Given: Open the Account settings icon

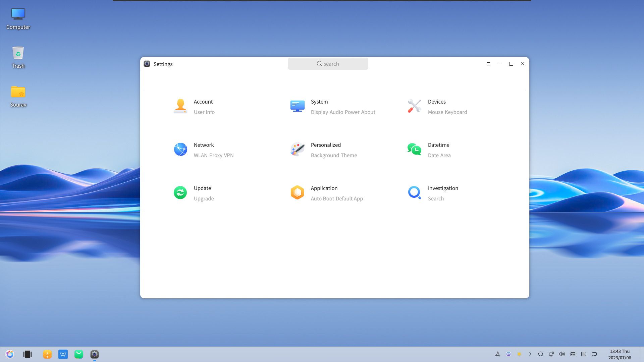Looking at the screenshot, I should click(180, 106).
